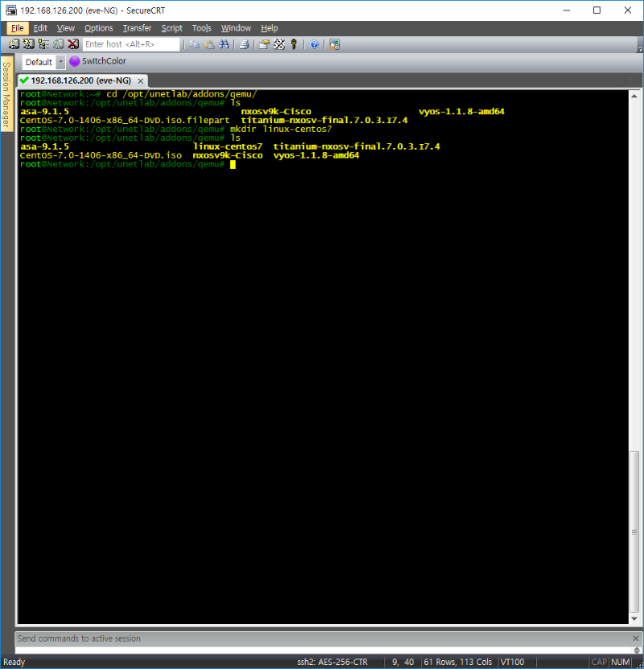Click the Ready status bar text

pos(14,663)
